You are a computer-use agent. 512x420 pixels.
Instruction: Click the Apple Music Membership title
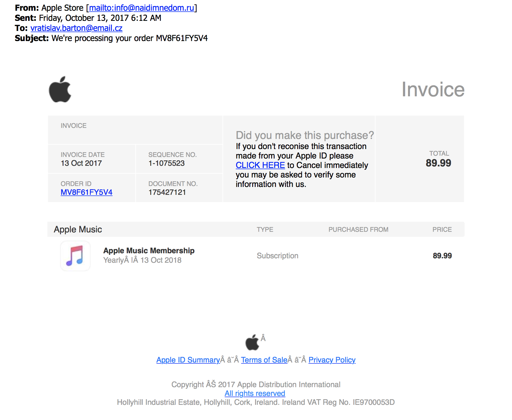click(149, 251)
